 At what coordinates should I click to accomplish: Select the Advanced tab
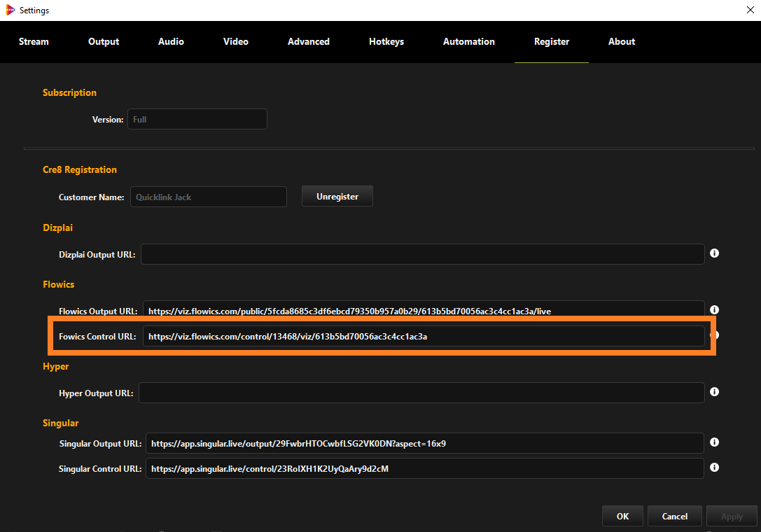(309, 42)
